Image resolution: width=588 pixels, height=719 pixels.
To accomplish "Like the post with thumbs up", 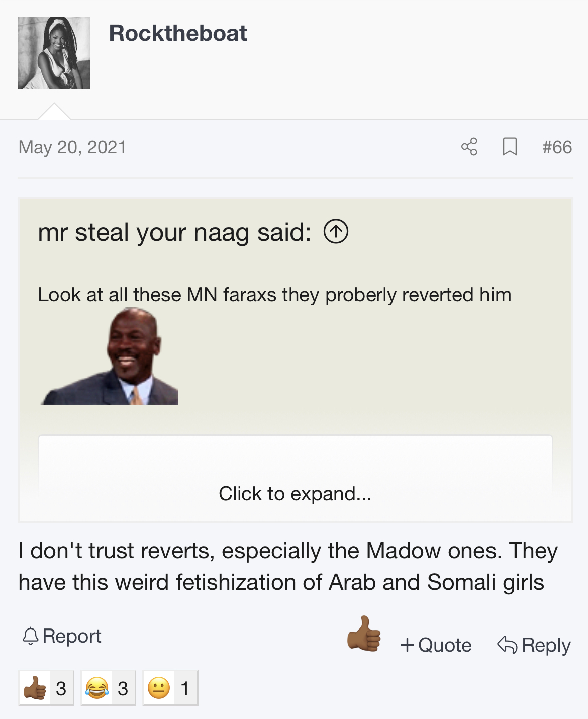I will [364, 634].
